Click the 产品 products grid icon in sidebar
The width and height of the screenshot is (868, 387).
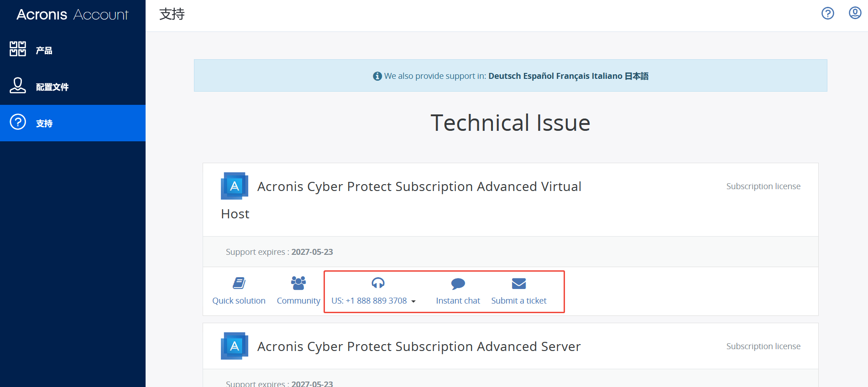coord(18,49)
